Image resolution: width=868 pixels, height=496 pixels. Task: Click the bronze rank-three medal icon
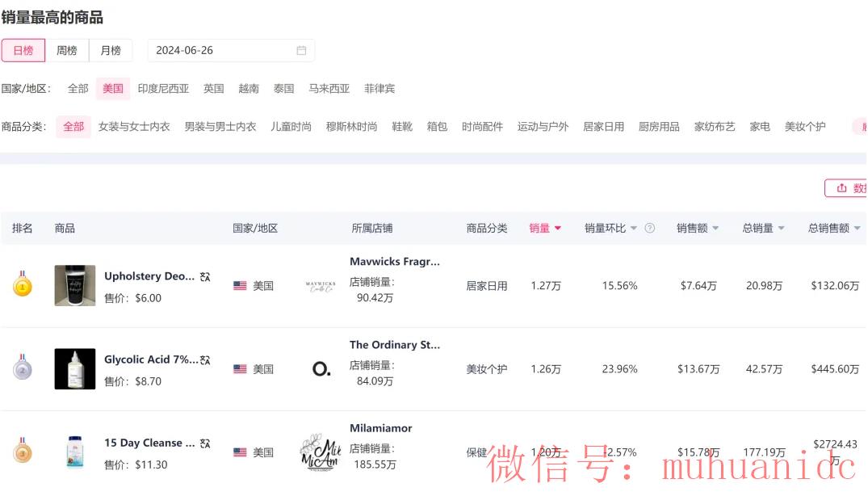(23, 451)
